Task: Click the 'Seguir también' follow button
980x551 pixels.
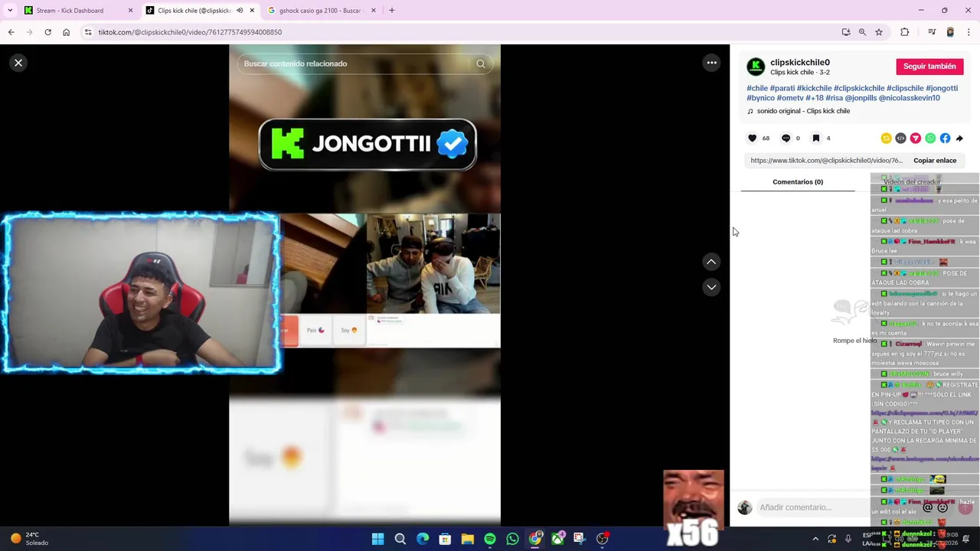Action: pyautogui.click(x=929, y=67)
